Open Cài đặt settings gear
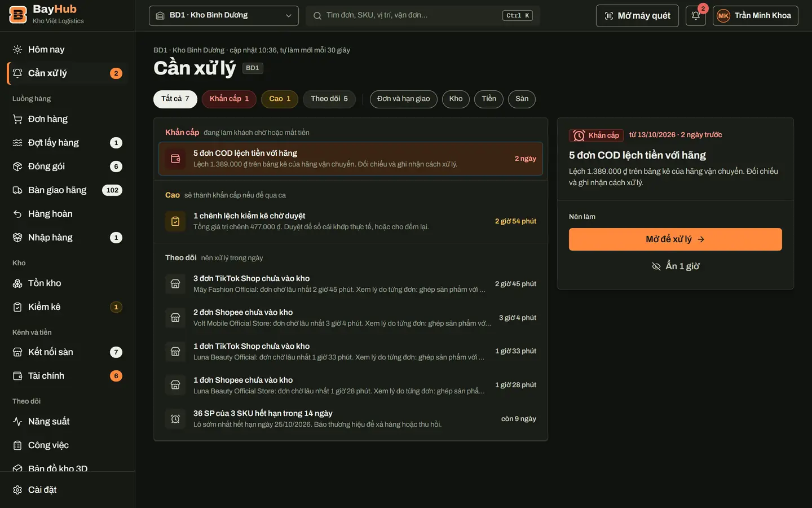Image resolution: width=812 pixels, height=508 pixels. pyautogui.click(x=17, y=490)
